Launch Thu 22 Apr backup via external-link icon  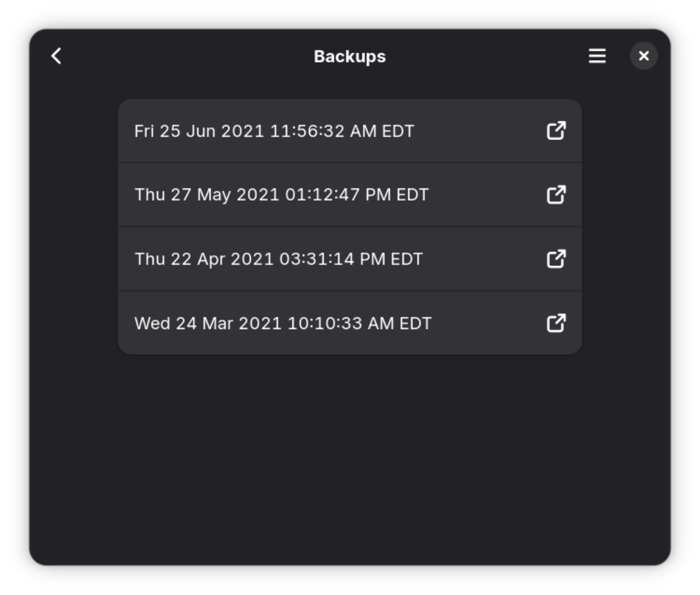[556, 258]
